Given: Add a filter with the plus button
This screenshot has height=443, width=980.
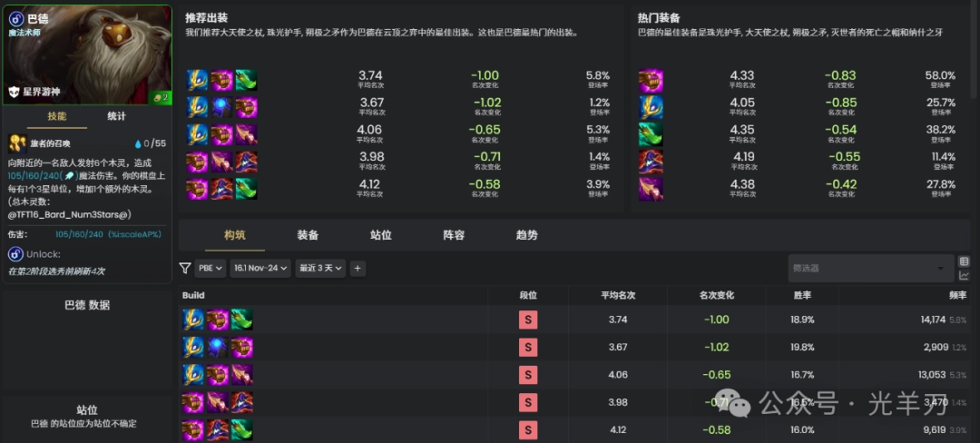Looking at the screenshot, I should [358, 269].
